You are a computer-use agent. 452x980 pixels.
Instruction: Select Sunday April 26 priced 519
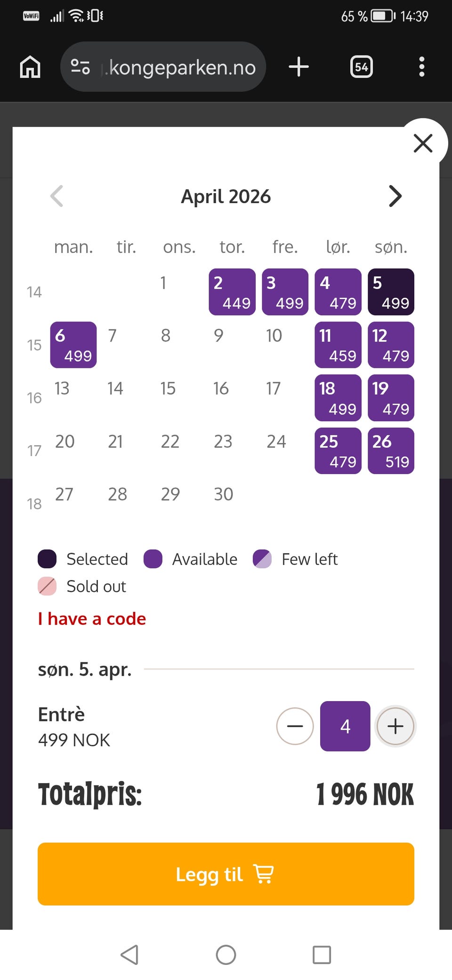click(391, 451)
